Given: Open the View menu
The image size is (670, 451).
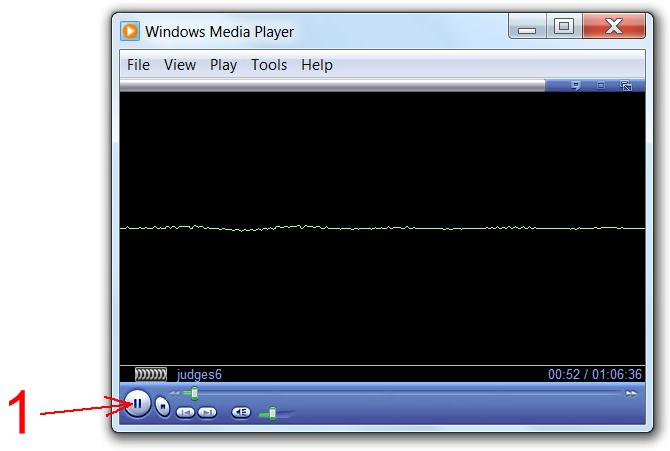Looking at the screenshot, I should tap(180, 65).
